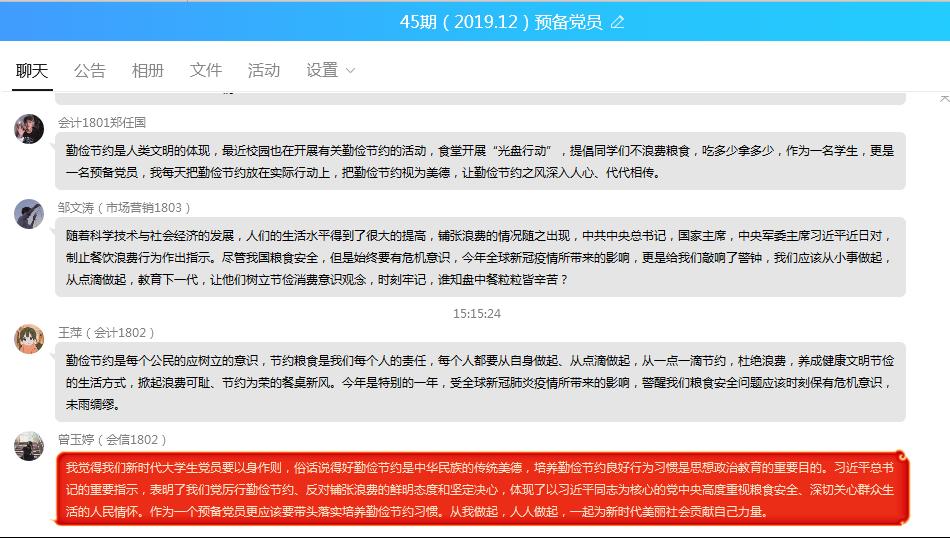Screen dimensions: 950x538
Task: Click sender name 王萍 (会计1802)
Action: click(107, 332)
